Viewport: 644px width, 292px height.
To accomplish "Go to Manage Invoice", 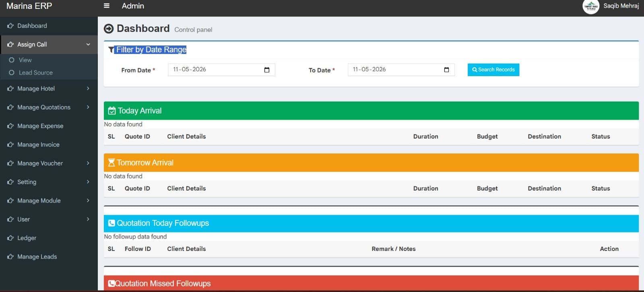I will [x=49, y=145].
